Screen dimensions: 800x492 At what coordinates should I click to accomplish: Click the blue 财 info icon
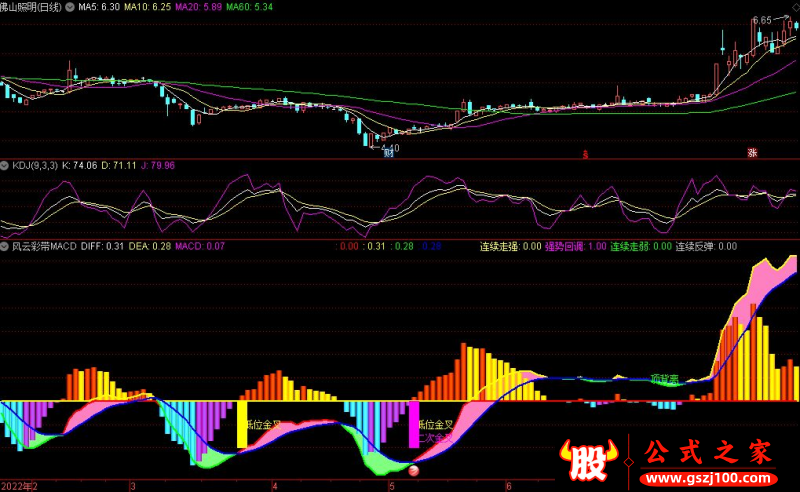389,152
